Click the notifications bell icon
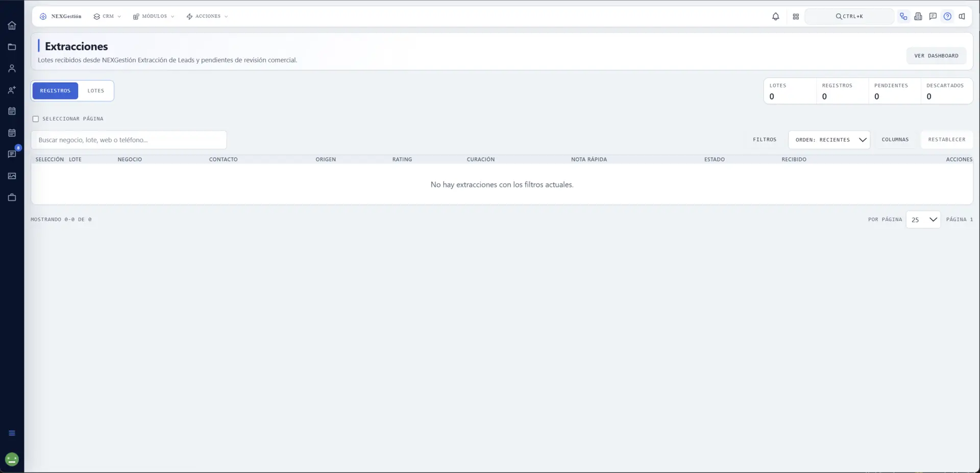Image resolution: width=980 pixels, height=473 pixels. pos(775,16)
